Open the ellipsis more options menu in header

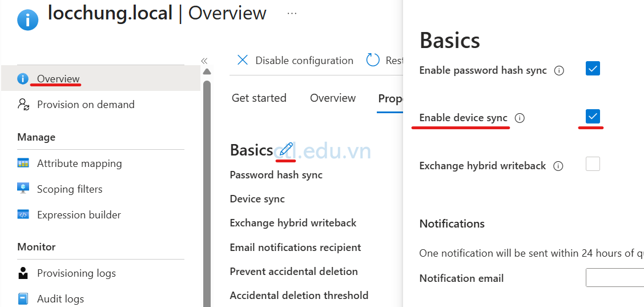[x=292, y=13]
